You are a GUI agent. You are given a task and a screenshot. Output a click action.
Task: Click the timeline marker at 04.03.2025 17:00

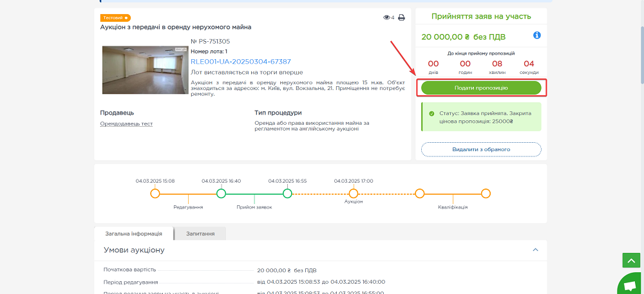point(353,193)
